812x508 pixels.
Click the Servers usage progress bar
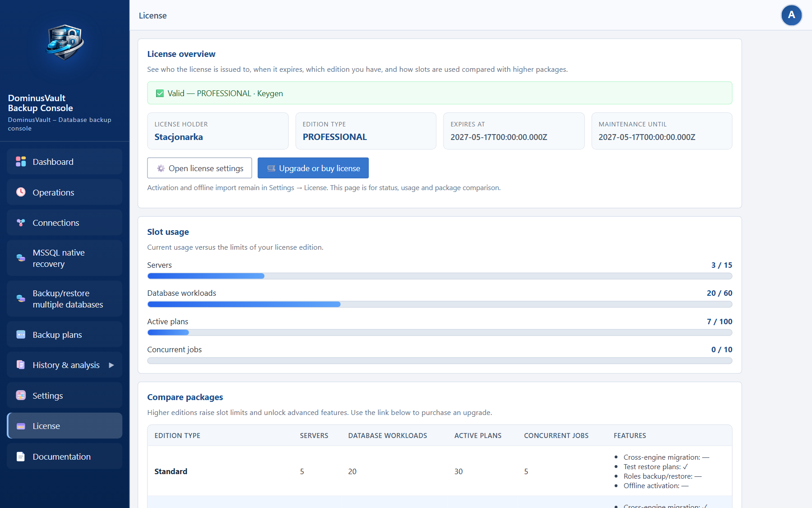(x=440, y=276)
